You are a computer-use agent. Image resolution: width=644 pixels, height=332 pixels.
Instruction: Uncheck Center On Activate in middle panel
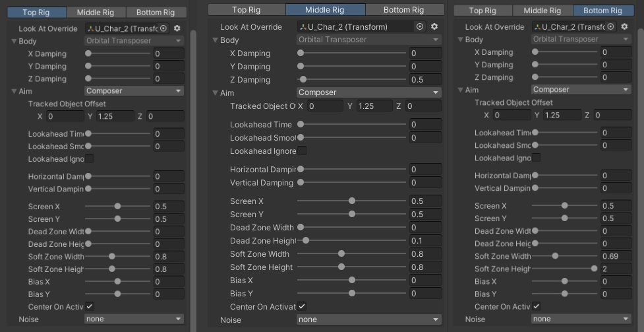tap(302, 306)
